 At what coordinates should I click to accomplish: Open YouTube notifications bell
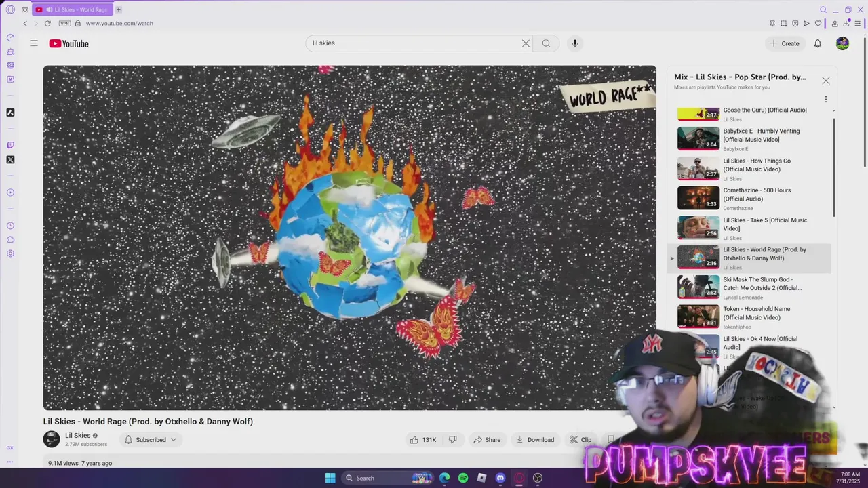pyautogui.click(x=818, y=43)
